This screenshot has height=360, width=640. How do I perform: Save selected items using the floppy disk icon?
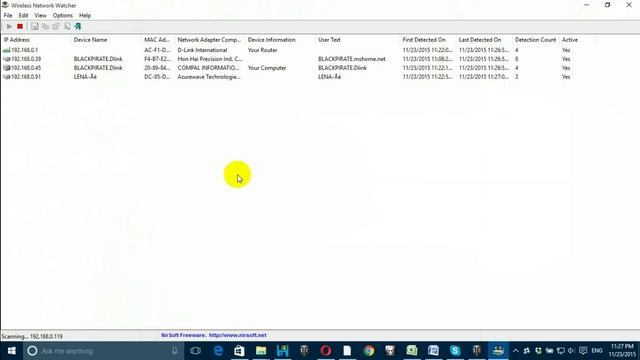[34, 27]
